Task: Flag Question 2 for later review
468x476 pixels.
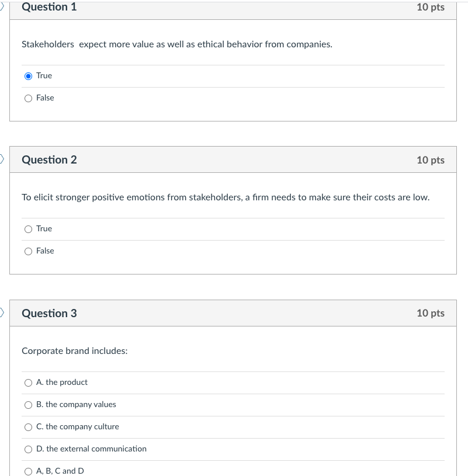Action: (x=2, y=158)
